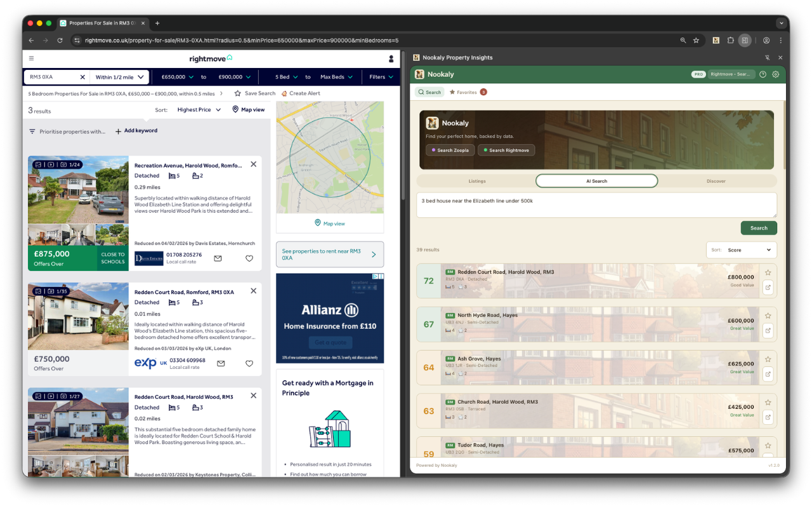This screenshot has width=812, height=508.
Task: Open external link for North Hyde Road listing
Action: 768,331
